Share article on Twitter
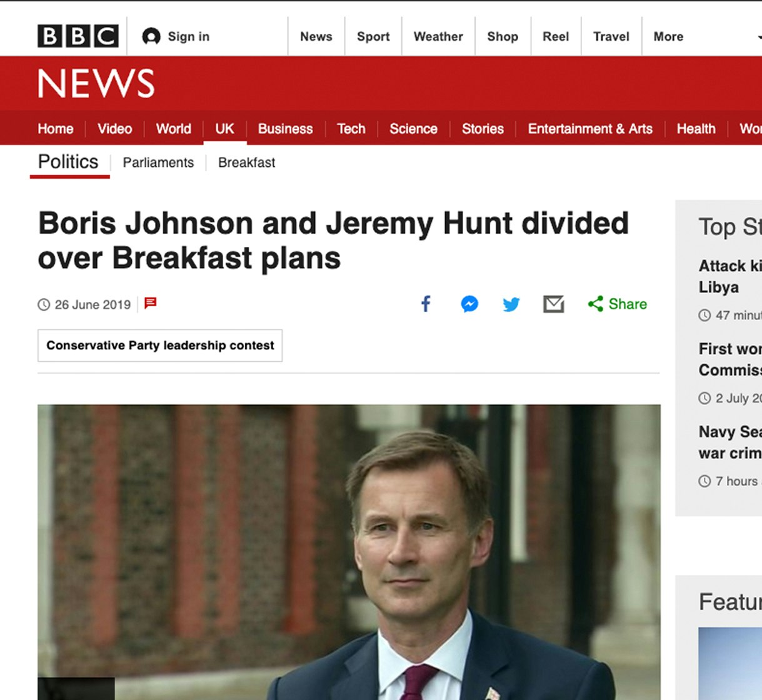Image resolution: width=762 pixels, height=700 pixels. point(511,304)
